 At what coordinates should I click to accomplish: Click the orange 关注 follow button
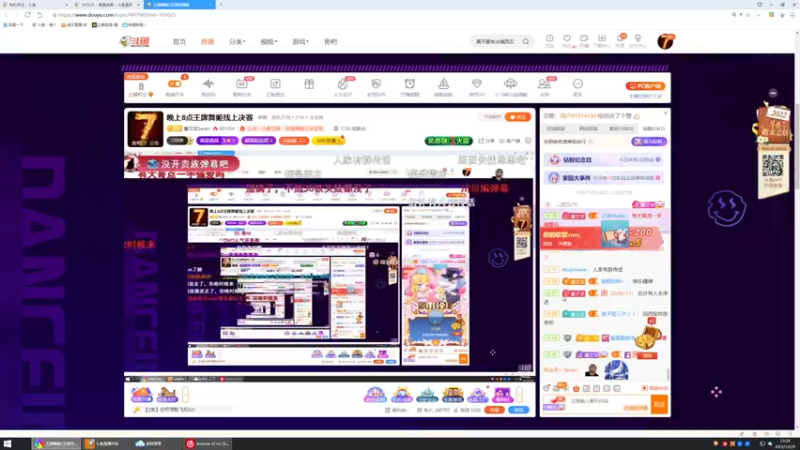(518, 117)
